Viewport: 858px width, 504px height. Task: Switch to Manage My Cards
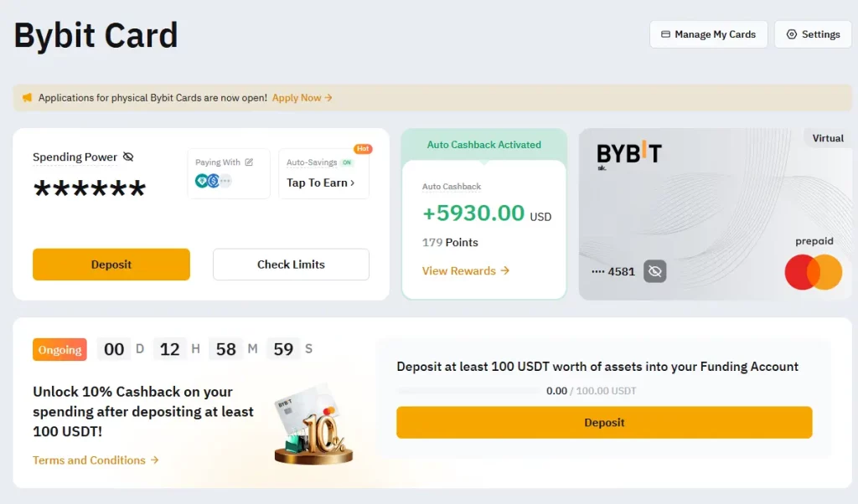coord(708,34)
